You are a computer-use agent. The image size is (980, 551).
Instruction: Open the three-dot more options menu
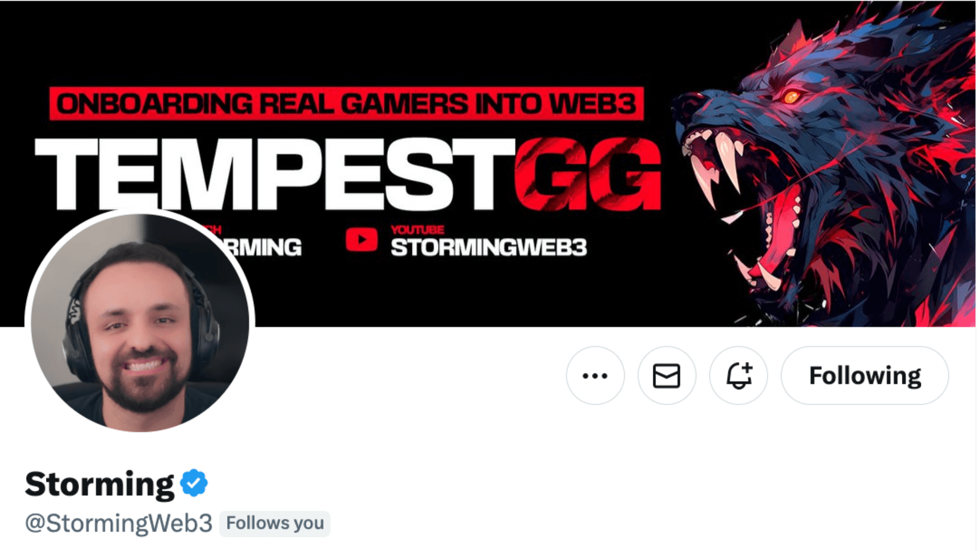click(x=595, y=376)
